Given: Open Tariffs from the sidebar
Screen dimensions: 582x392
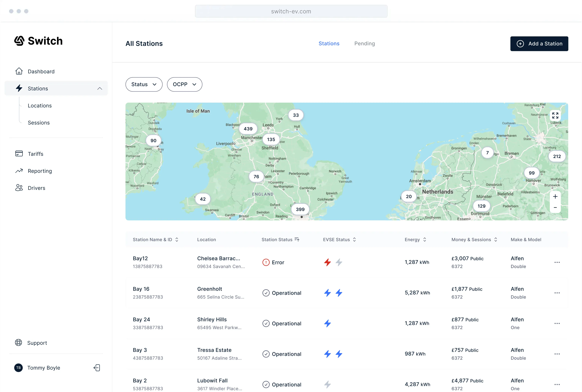Looking at the screenshot, I should click(x=35, y=154).
